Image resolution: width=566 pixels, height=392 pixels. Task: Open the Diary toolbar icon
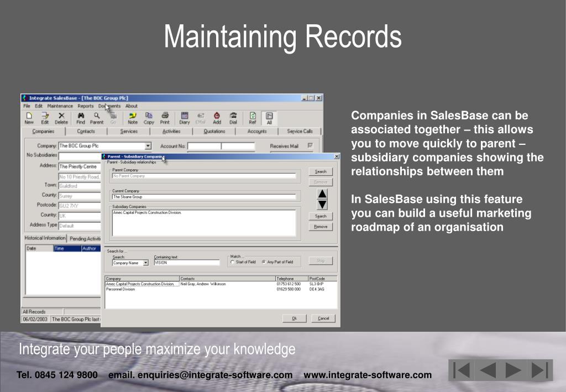185,118
